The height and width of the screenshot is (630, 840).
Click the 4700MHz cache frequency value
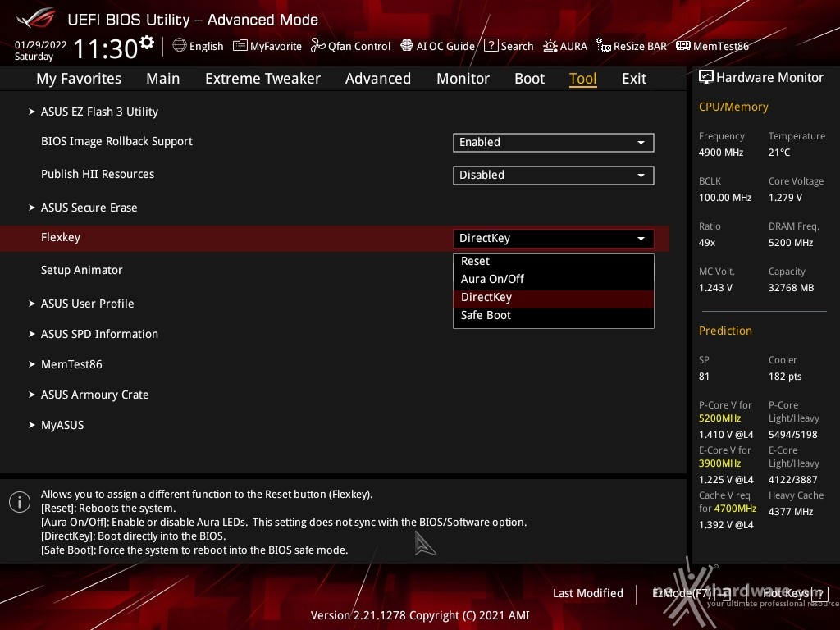735,509
